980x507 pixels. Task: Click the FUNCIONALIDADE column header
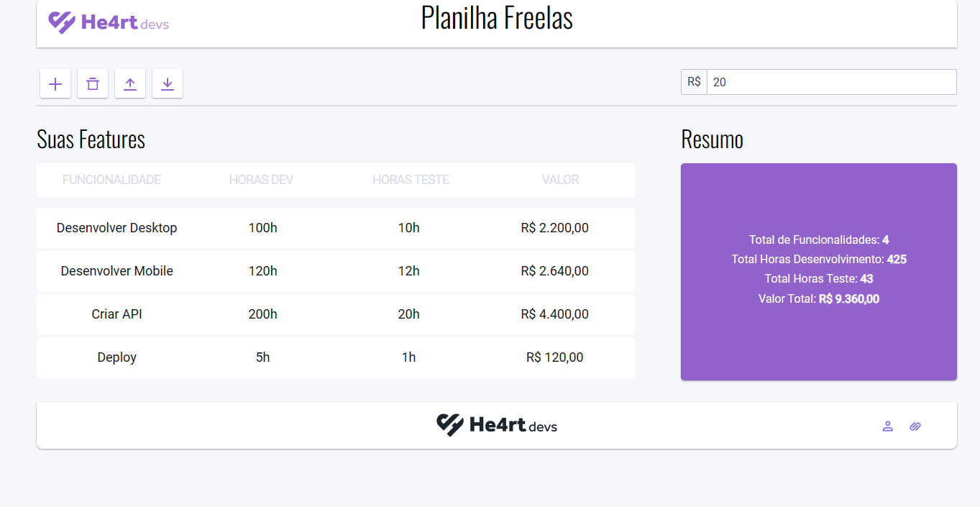pyautogui.click(x=111, y=180)
